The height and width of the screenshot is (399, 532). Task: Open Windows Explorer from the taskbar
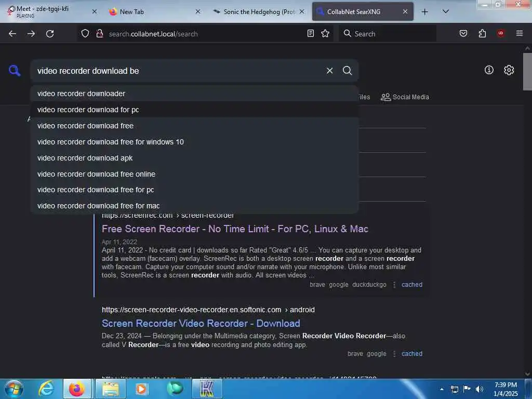pyautogui.click(x=111, y=389)
